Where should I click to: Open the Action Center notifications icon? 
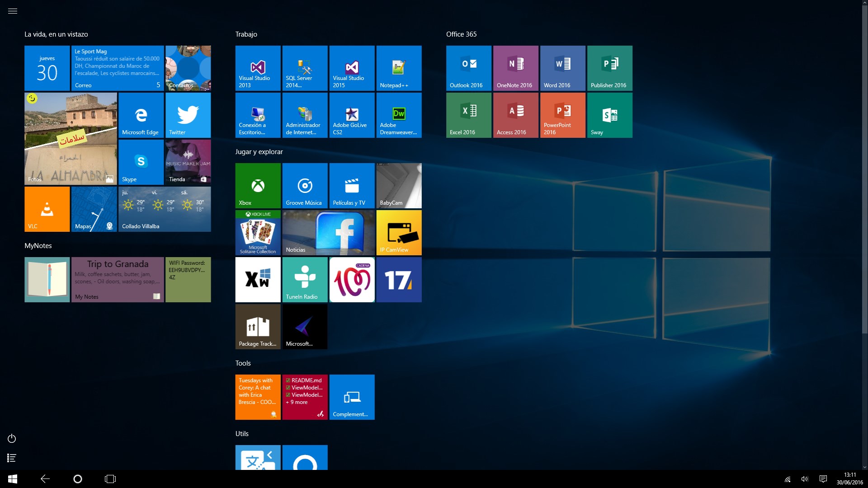coord(823,479)
